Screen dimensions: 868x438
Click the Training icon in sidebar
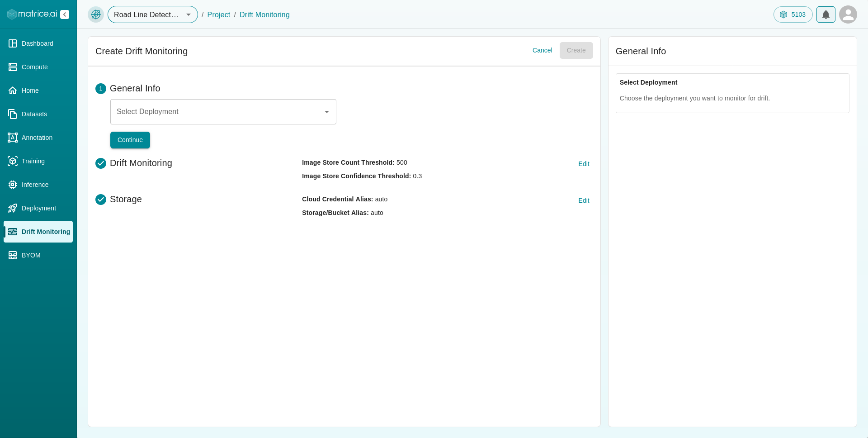coord(13,161)
